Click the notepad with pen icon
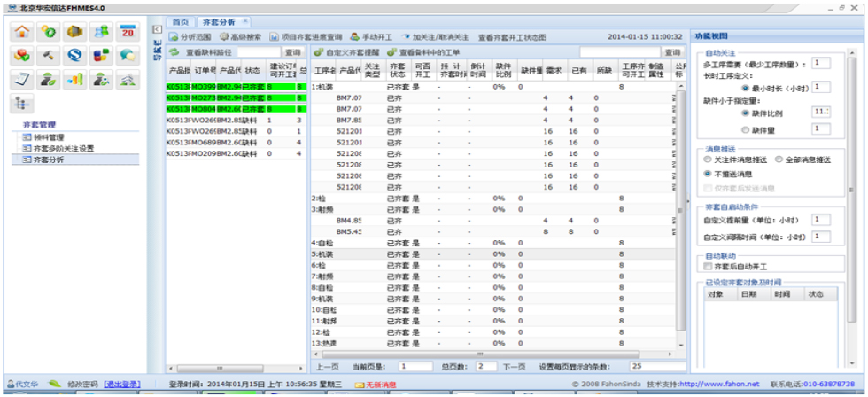 22,80
